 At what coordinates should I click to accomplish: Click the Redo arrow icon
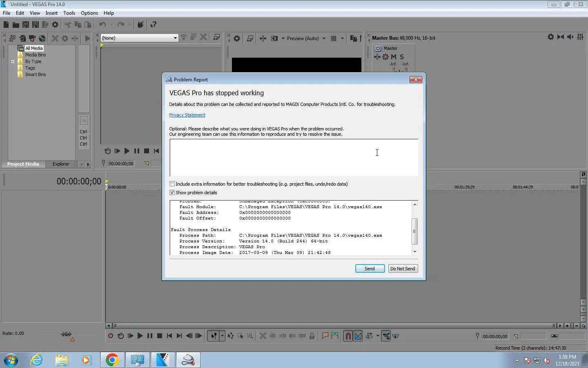coord(120,25)
